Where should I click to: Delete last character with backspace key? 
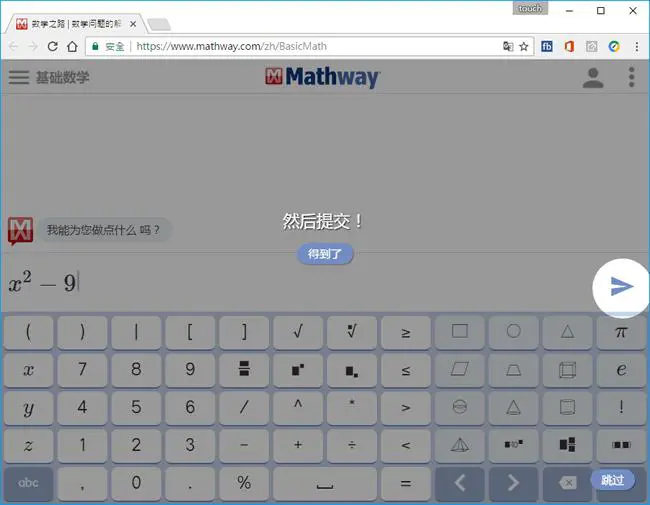pyautogui.click(x=567, y=483)
